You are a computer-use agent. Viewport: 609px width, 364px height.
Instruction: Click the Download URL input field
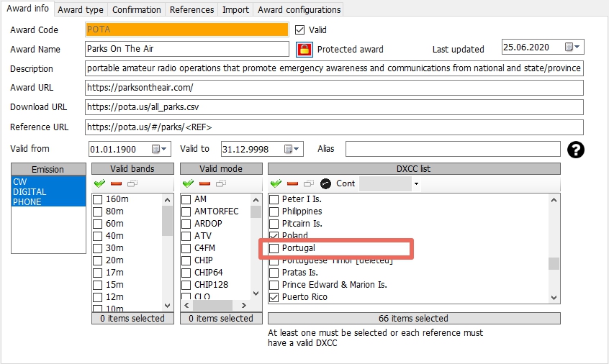(334, 107)
